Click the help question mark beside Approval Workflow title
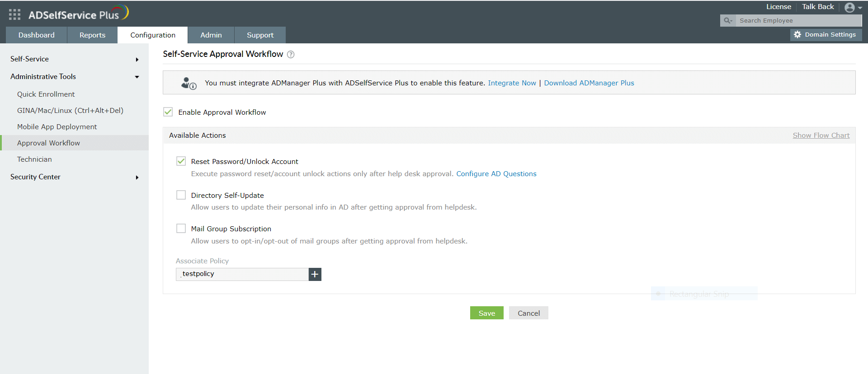The height and width of the screenshot is (374, 868). pos(291,55)
